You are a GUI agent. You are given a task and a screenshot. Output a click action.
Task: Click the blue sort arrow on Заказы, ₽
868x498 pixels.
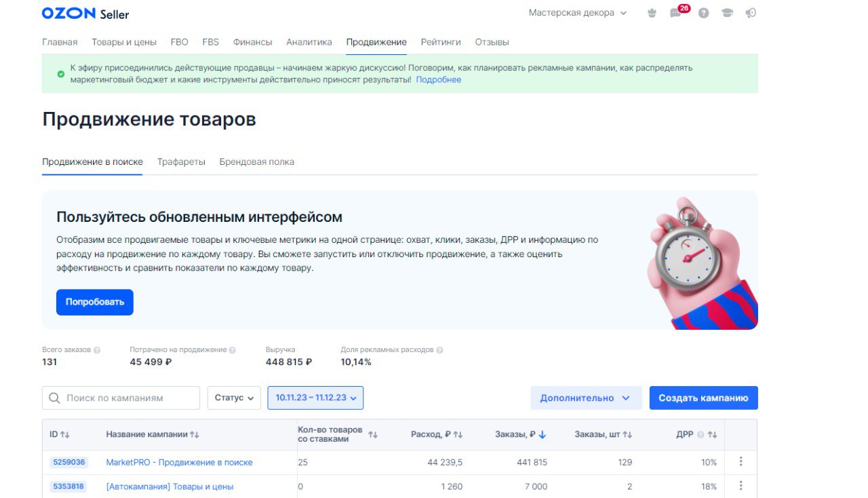(542, 434)
